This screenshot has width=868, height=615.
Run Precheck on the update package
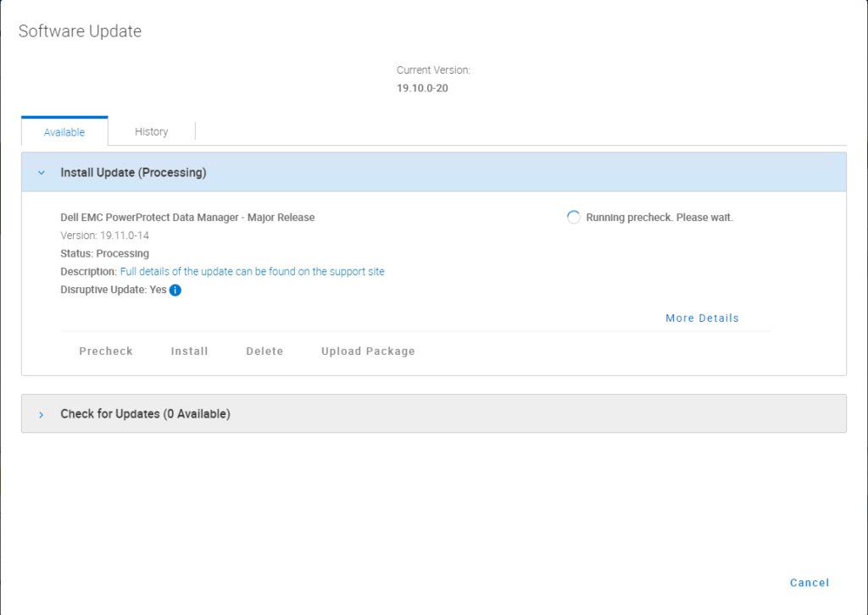[x=105, y=351]
